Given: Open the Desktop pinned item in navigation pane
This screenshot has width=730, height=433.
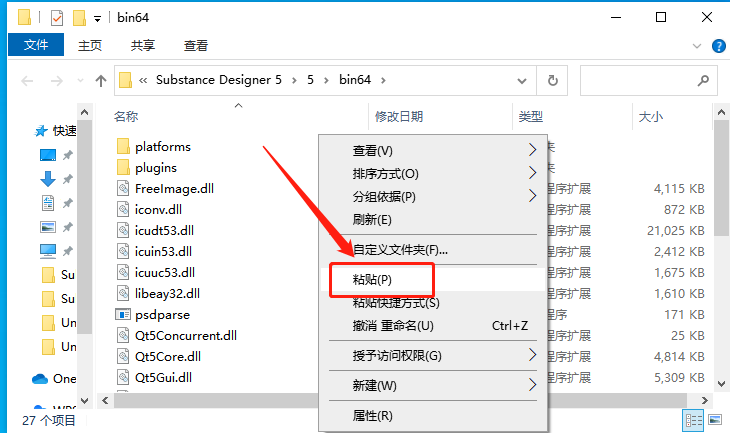Looking at the screenshot, I should pos(47,155).
